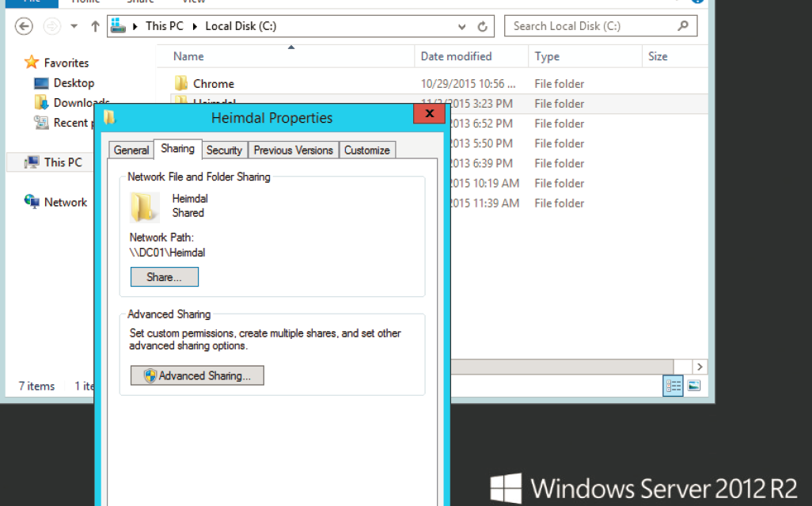Screen dimensions: 812x506
Task: Click the Desktop icon in Favorites
Action: pos(41,83)
